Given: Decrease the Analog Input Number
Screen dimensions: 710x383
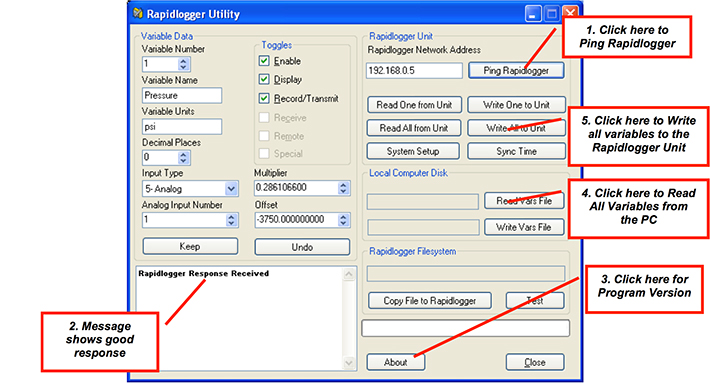Looking at the screenshot, I should point(231,223).
